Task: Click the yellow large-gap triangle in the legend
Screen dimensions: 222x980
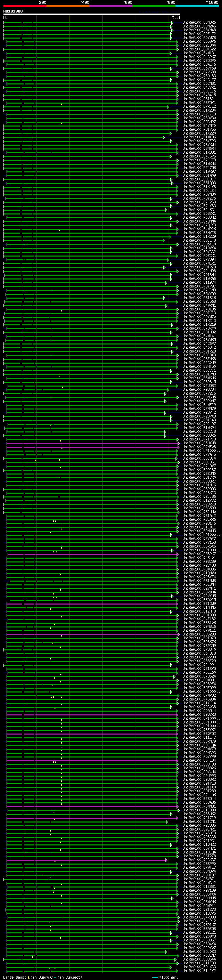Action: tap(28, 977)
